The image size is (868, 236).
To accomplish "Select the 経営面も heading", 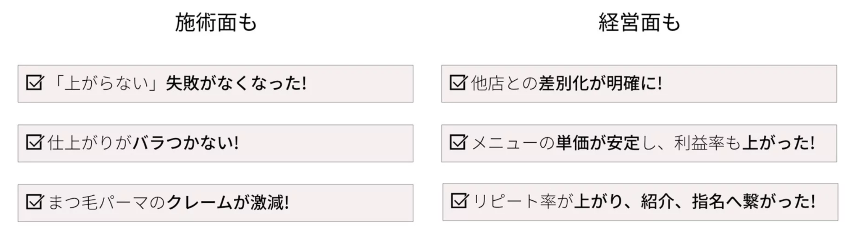I will 639,22.
